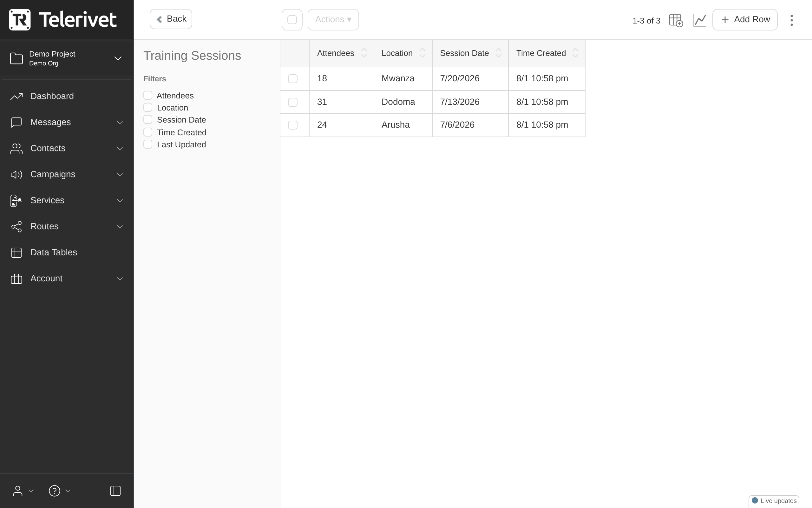Click the Dashboard trend icon
This screenshot has height=508, width=812.
tap(16, 96)
